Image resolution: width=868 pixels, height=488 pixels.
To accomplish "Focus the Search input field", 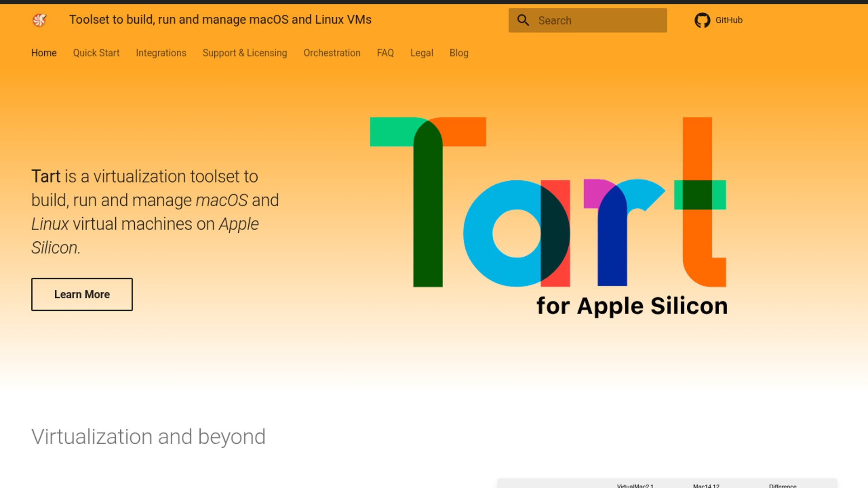I will pos(587,20).
